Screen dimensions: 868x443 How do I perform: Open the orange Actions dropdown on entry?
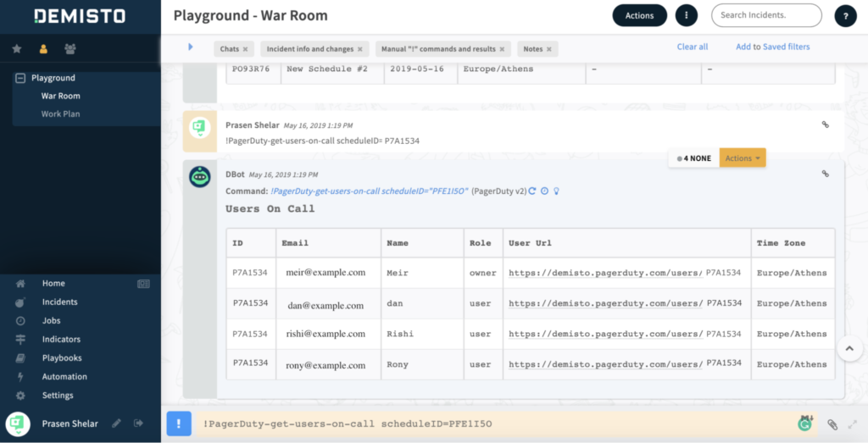[x=743, y=158]
